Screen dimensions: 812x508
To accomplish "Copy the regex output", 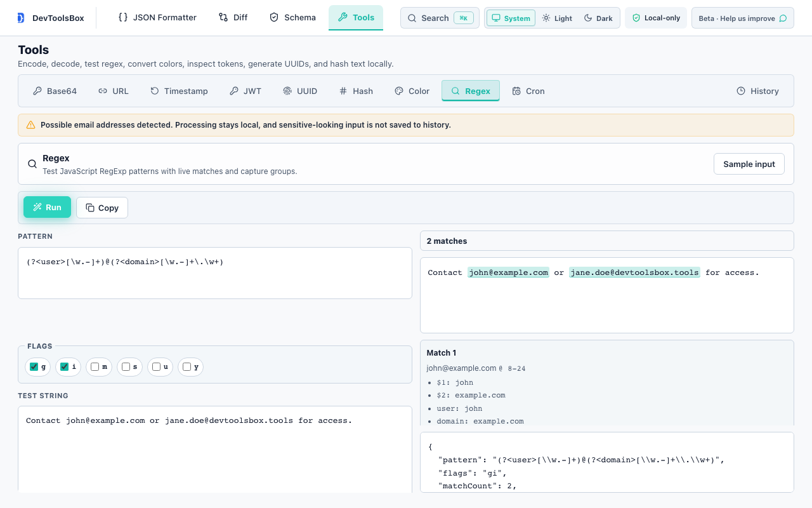I will (102, 208).
